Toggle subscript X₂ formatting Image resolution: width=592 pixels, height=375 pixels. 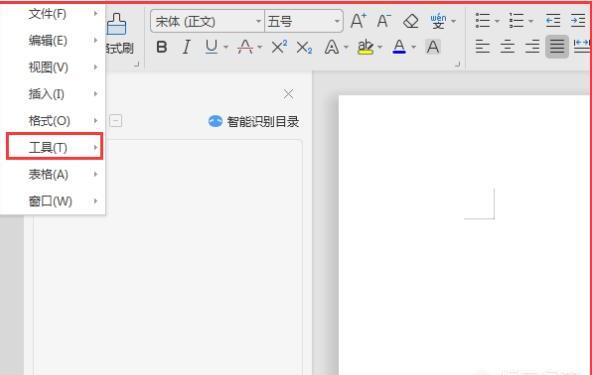304,48
